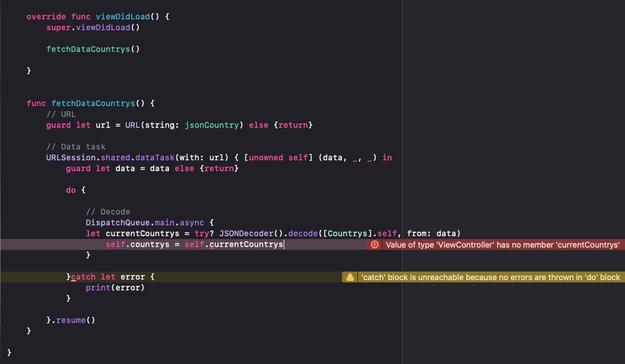Click 'guard let url' statement
The image size is (625, 364).
(x=78, y=125)
